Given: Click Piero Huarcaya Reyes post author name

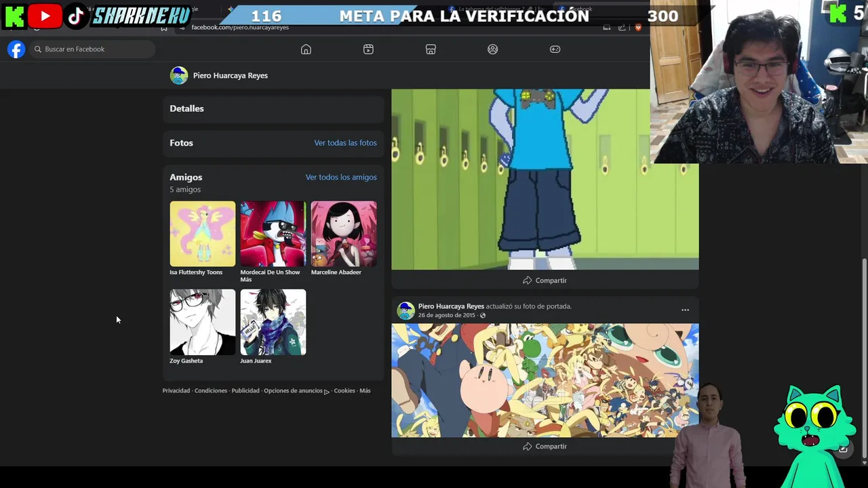Looking at the screenshot, I should click(x=451, y=306).
